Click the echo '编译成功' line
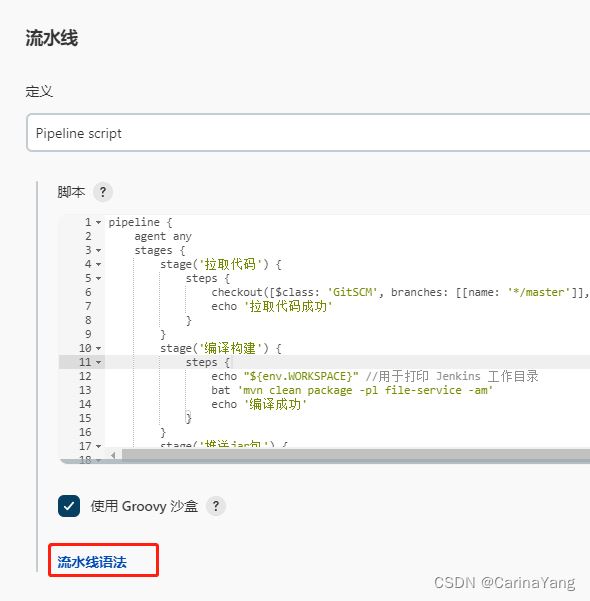The image size is (590, 601). 259,404
